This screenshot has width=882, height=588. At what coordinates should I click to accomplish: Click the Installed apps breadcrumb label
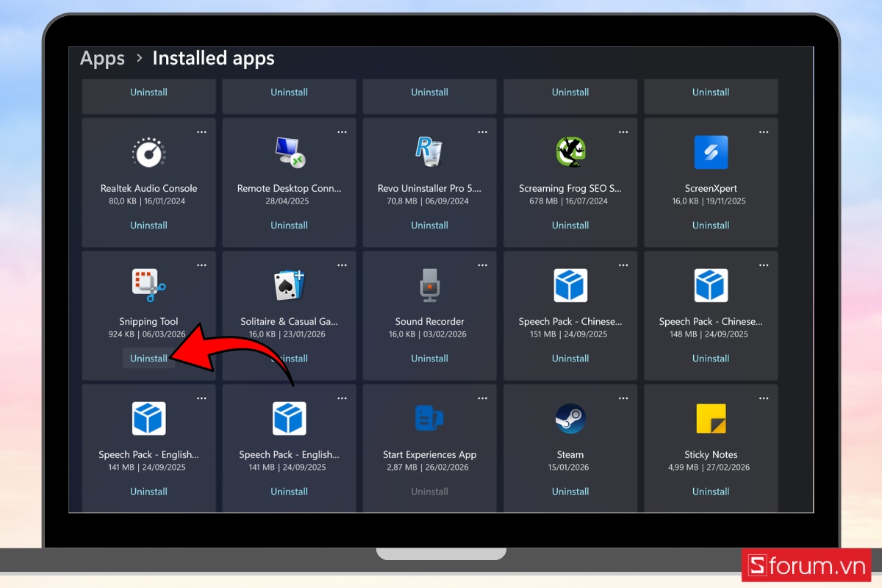tap(213, 58)
